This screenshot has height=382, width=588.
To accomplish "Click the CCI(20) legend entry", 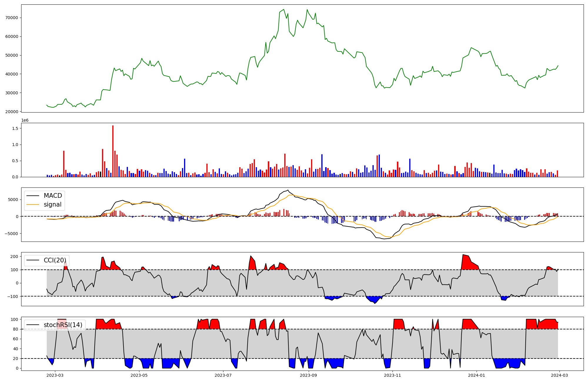I will (x=55, y=260).
